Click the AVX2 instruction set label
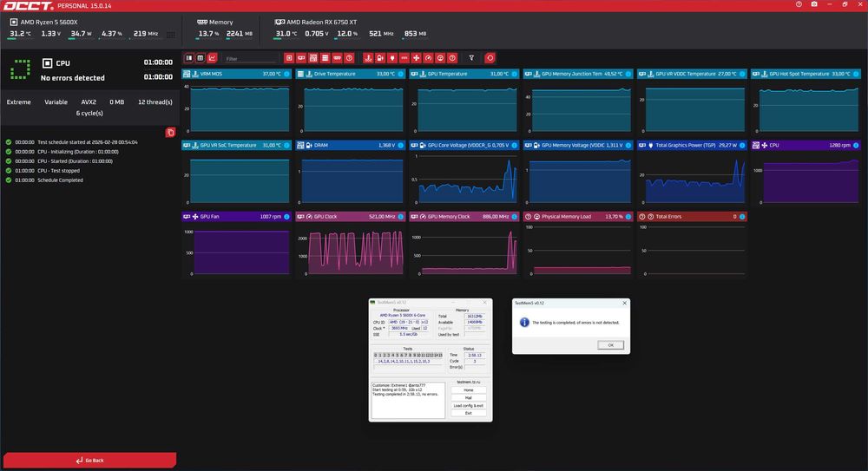 (89, 102)
